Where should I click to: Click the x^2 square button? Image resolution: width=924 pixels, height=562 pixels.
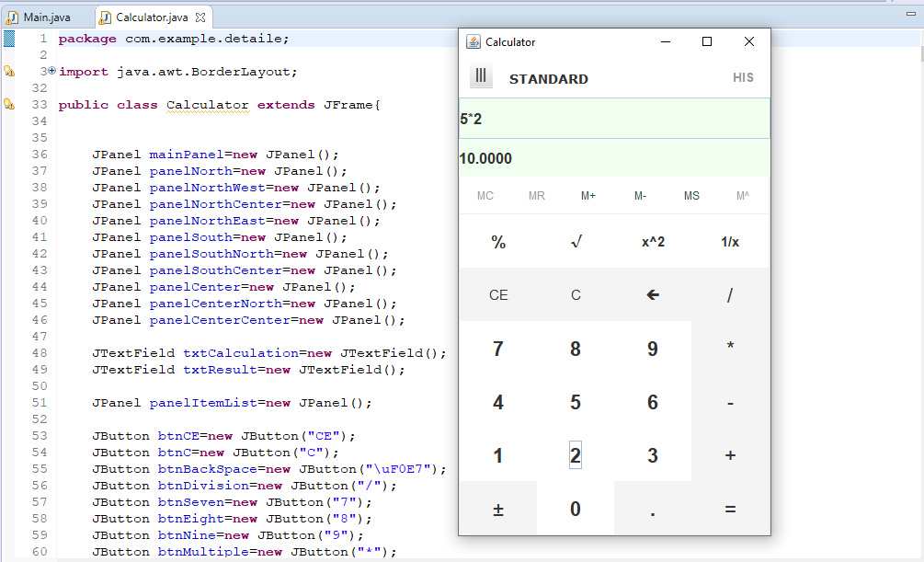tap(653, 241)
